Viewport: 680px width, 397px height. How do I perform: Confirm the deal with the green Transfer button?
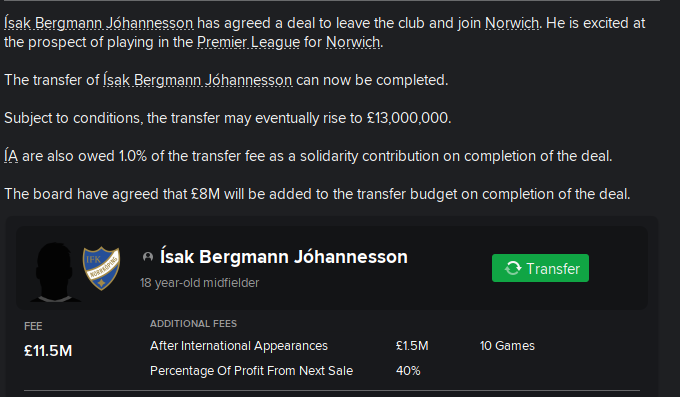tap(540, 268)
